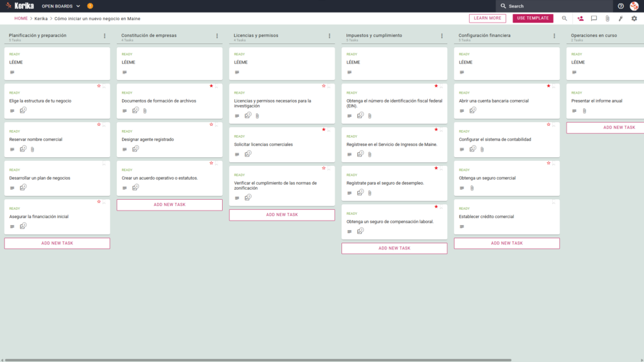Open Operaciones en curso column title

594,35
